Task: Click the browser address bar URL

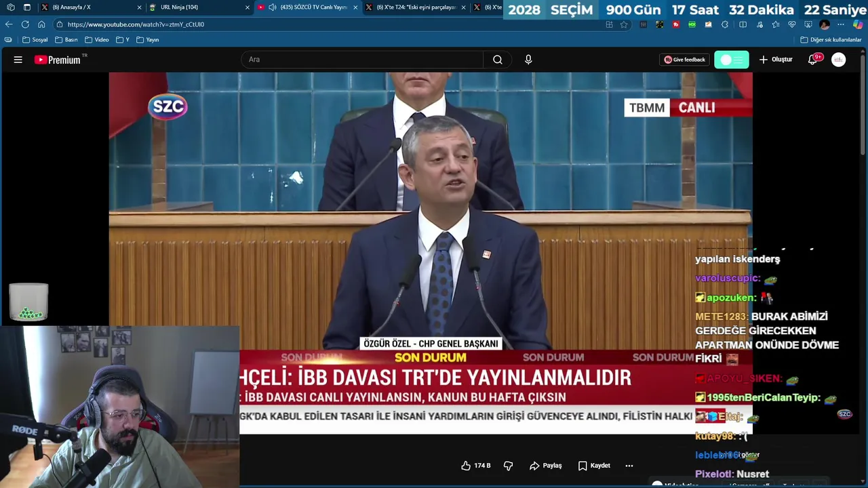Action: pyautogui.click(x=136, y=24)
